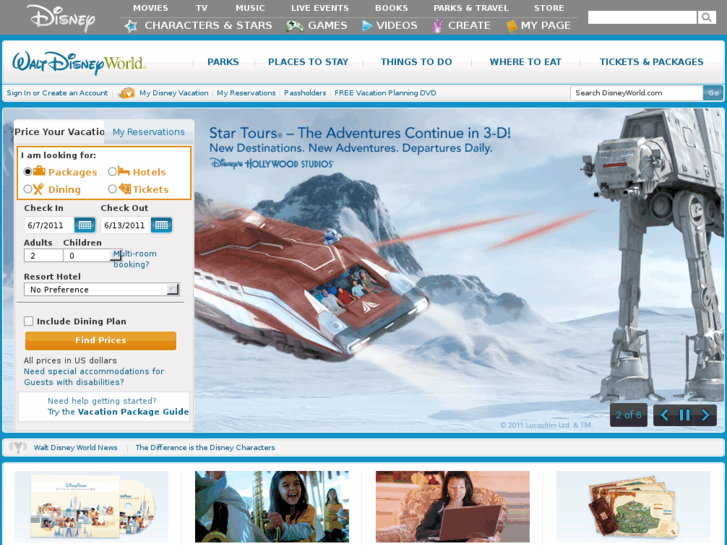Open the Check In calendar picker
Image resolution: width=727 pixels, height=545 pixels.
click(x=84, y=225)
